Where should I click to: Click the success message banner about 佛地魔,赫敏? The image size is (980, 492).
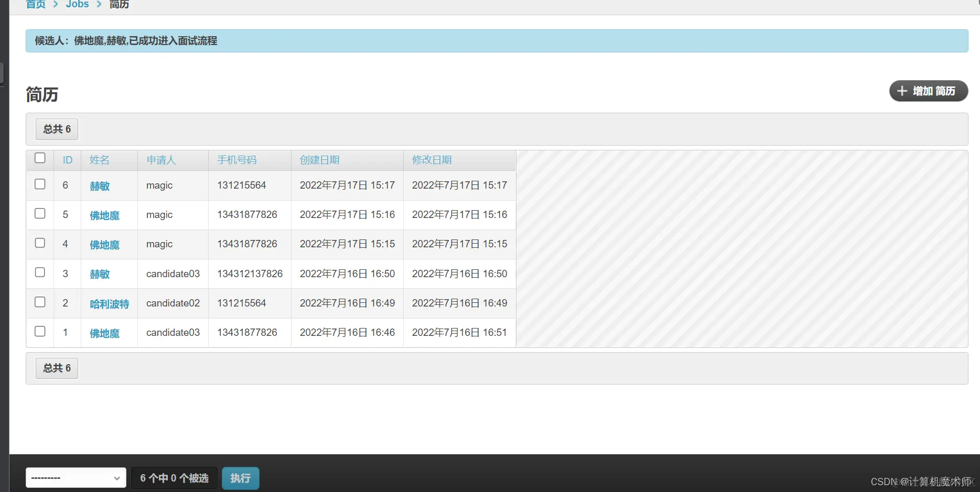click(x=497, y=41)
